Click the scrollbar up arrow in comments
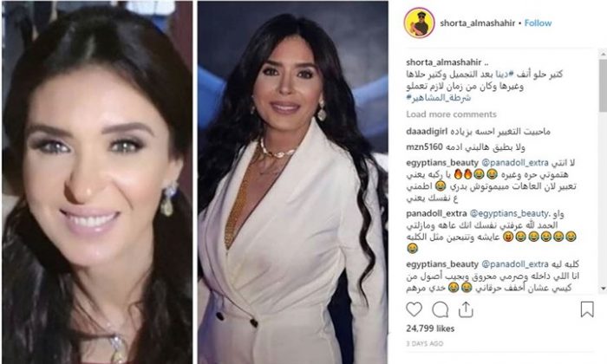The image size is (607, 364). (604, 54)
